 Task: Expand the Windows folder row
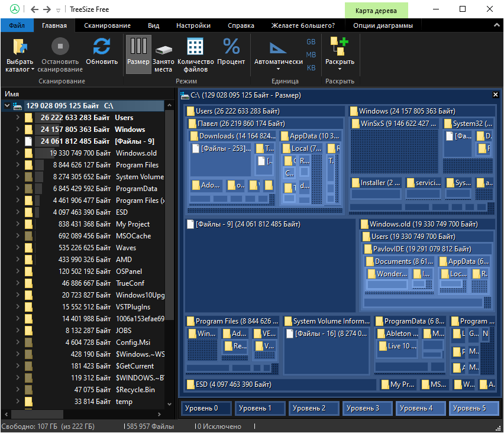[18, 129]
